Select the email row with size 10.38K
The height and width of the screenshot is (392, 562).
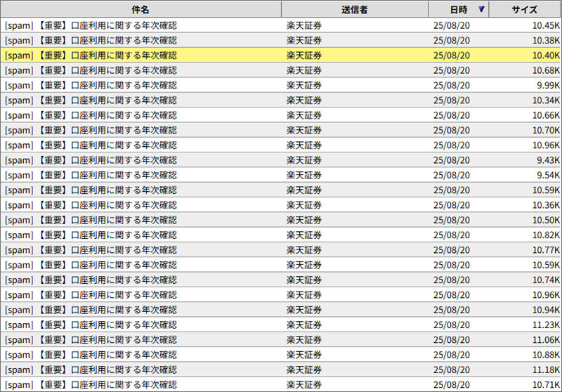coord(280,41)
